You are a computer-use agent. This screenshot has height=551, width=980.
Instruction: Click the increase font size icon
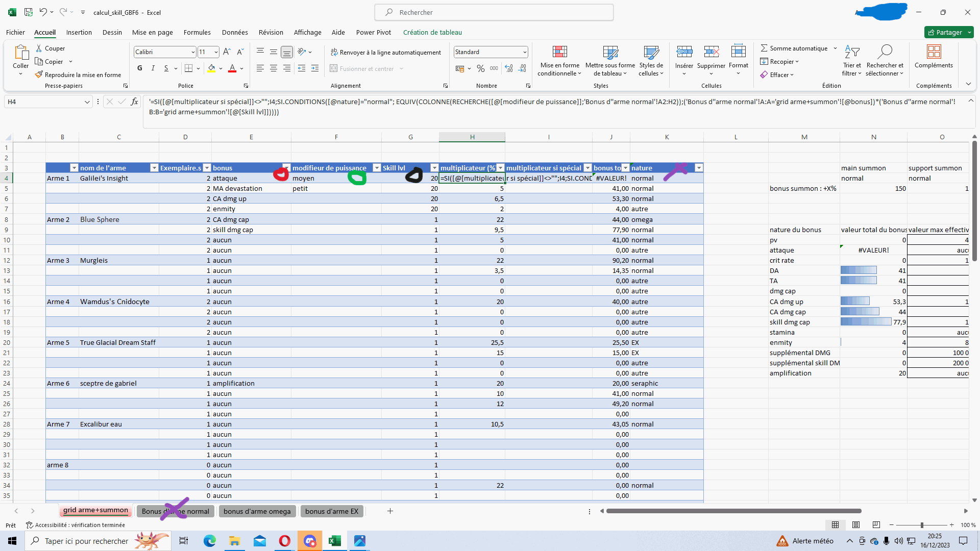pos(227,52)
